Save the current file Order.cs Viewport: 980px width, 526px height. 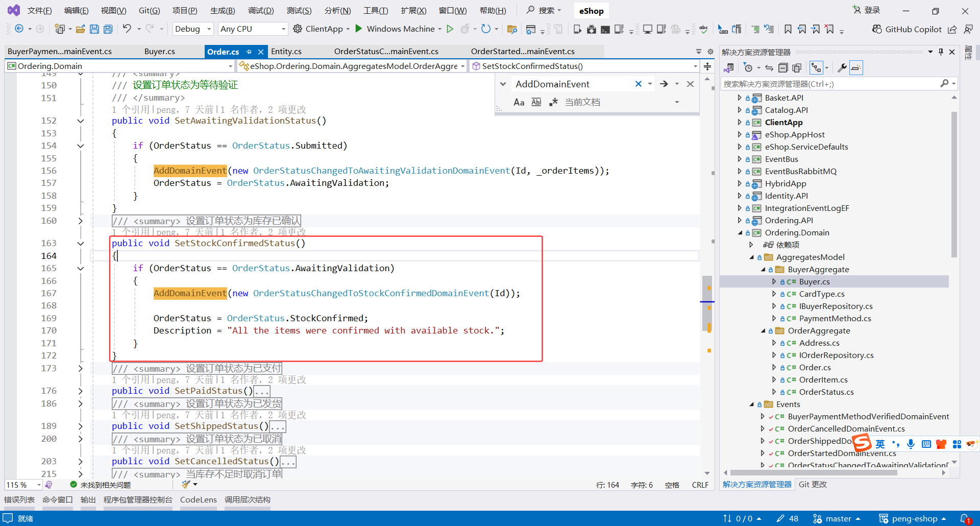coord(94,29)
